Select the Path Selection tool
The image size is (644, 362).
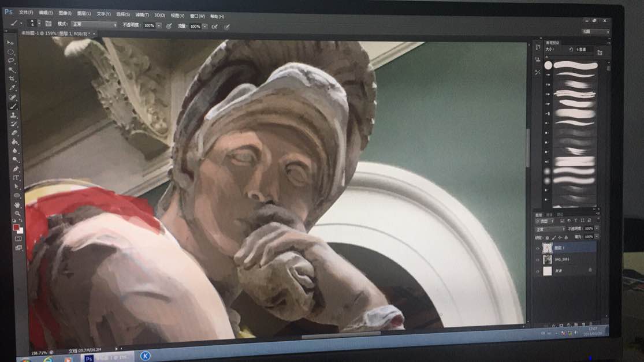point(16,186)
